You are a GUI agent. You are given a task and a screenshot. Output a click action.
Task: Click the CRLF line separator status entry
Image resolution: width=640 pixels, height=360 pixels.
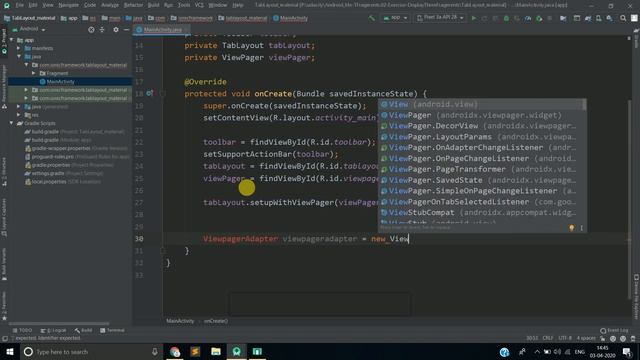click(x=548, y=338)
